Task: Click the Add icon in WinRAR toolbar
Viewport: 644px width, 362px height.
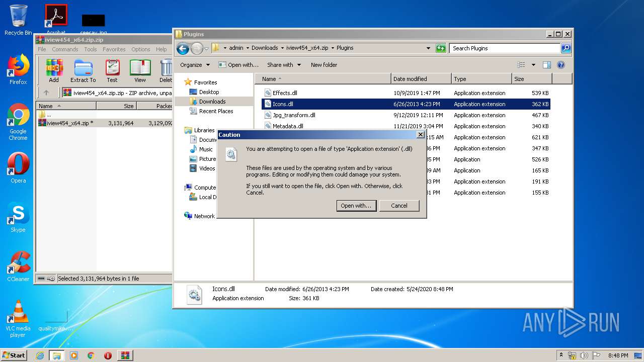Action: point(54,71)
